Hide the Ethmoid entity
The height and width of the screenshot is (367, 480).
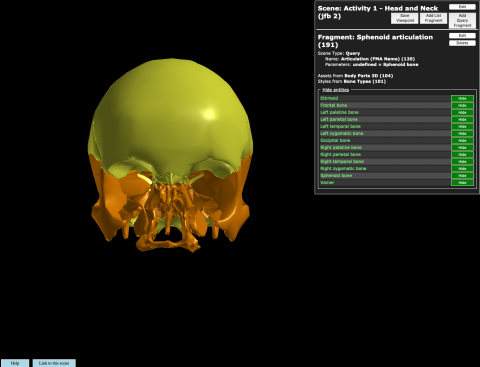pyautogui.click(x=462, y=98)
